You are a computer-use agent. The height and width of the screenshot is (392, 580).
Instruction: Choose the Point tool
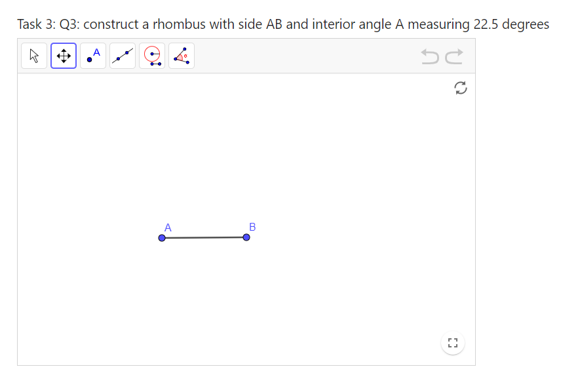(x=92, y=56)
